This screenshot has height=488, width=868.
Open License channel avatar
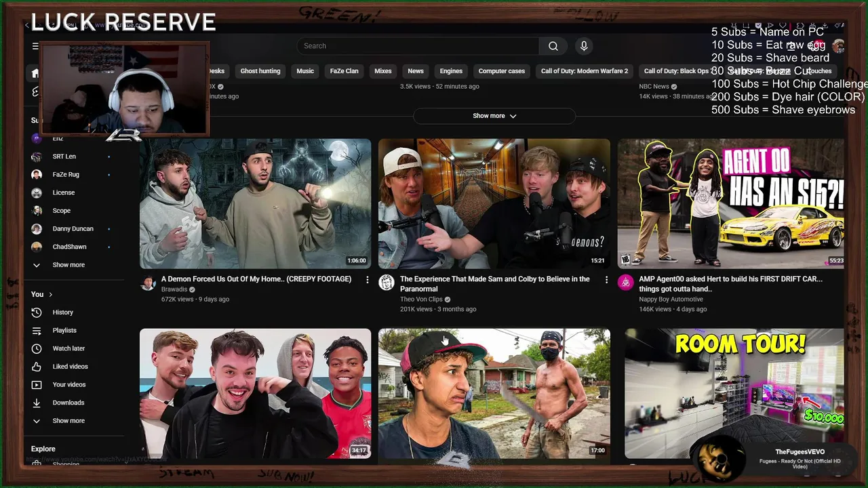click(37, 192)
